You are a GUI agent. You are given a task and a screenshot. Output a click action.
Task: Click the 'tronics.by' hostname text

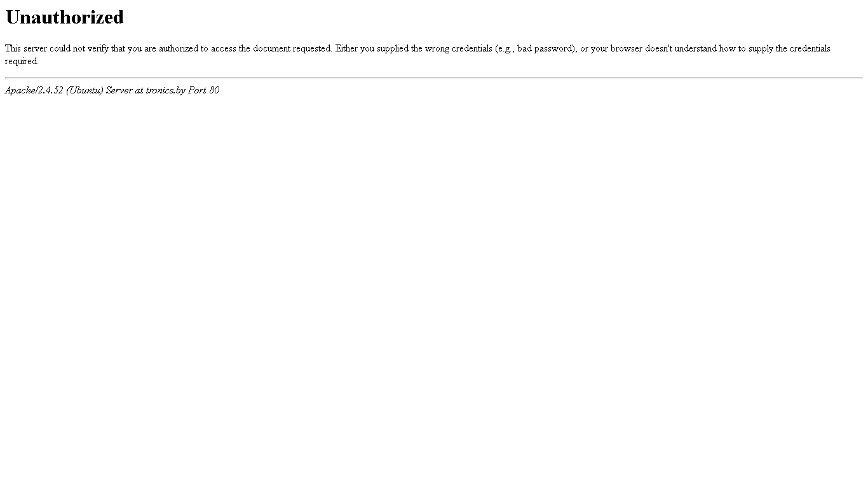pos(165,90)
